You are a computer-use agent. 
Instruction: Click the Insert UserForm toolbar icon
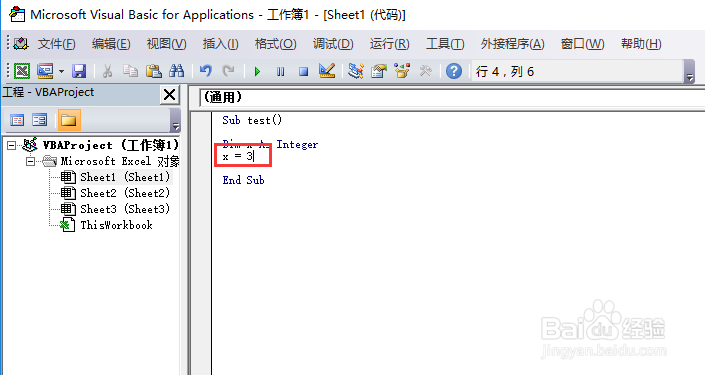point(45,71)
